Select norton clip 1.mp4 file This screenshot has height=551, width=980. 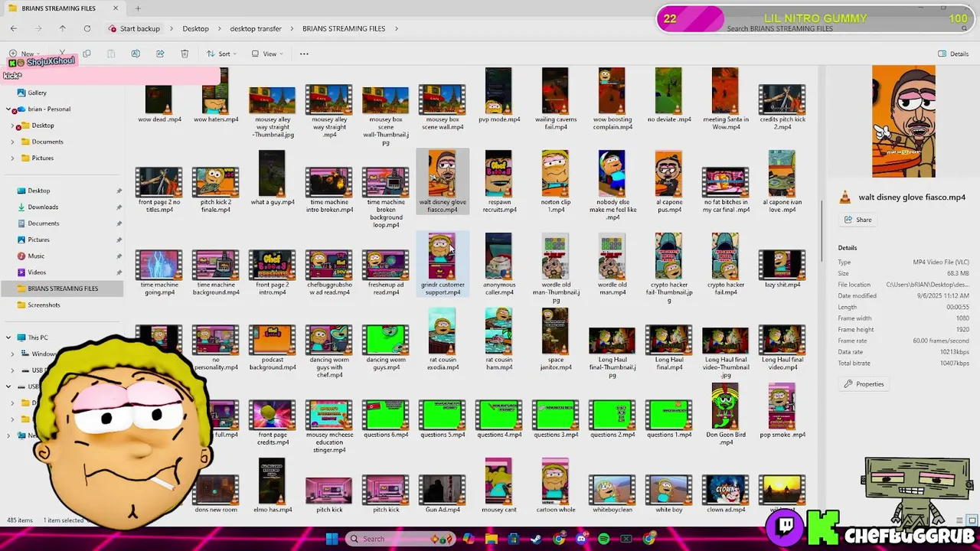555,182
